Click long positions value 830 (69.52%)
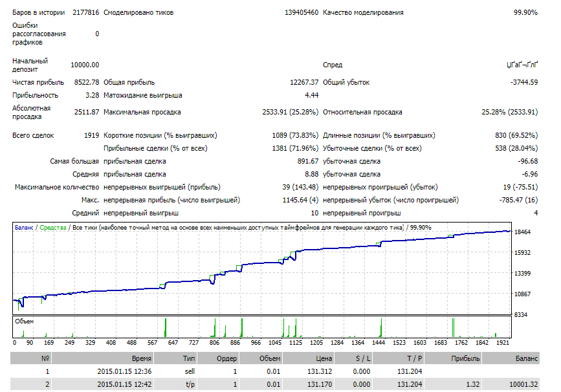 (516, 136)
